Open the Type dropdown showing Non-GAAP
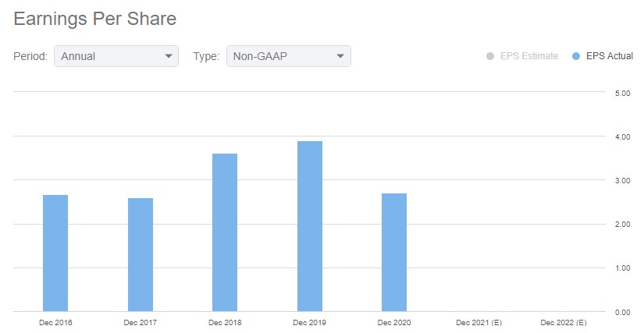 tap(289, 56)
